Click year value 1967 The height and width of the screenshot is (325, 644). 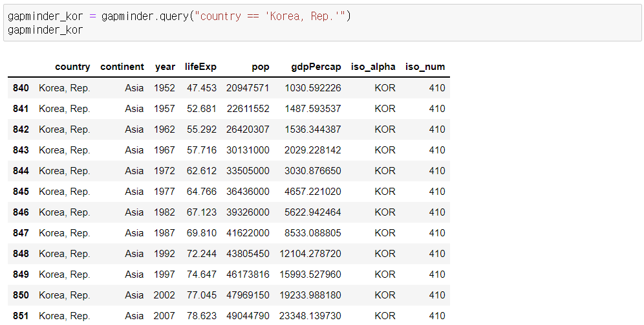click(165, 150)
